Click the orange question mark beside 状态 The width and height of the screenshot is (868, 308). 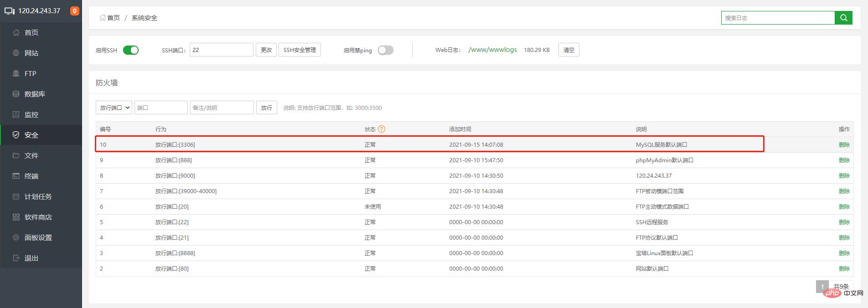coord(382,129)
